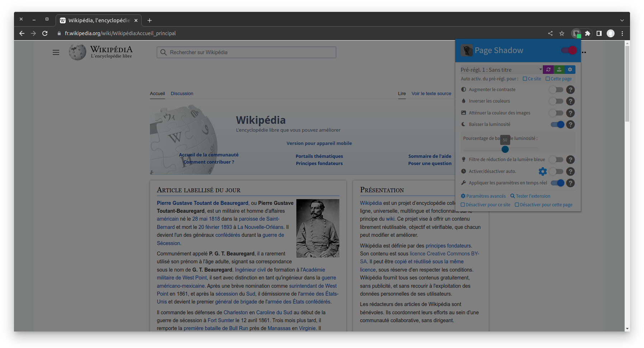Disable 'Appliquer les paramètres en temps réel' toggle
Image resolution: width=644 pixels, height=348 pixels.
point(558,183)
